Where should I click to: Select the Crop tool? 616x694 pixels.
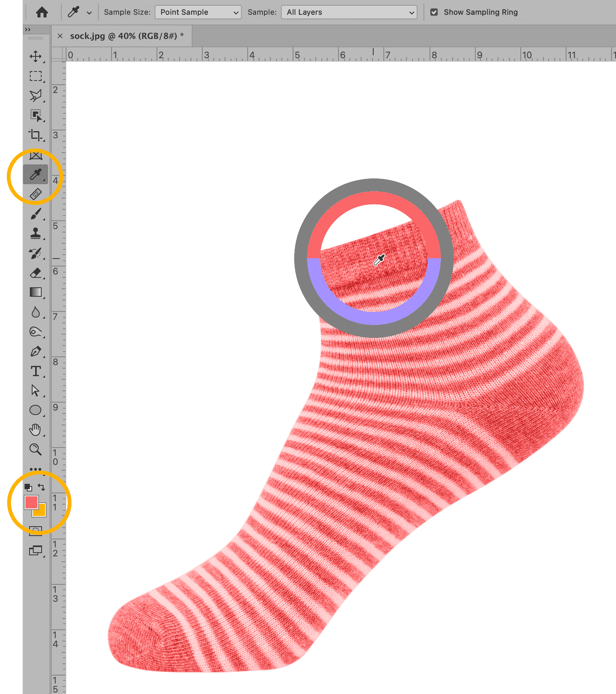36,135
